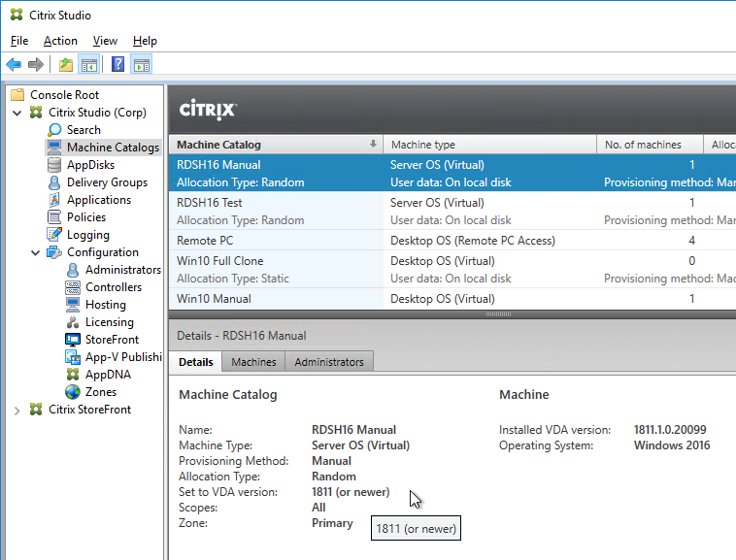Click the Administrators person icon

pos(73,270)
